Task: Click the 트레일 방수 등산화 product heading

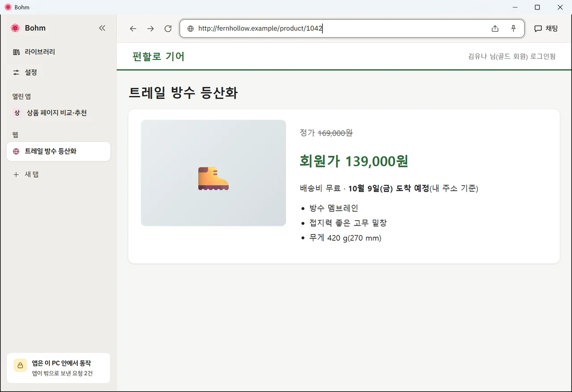Action: 183,93
